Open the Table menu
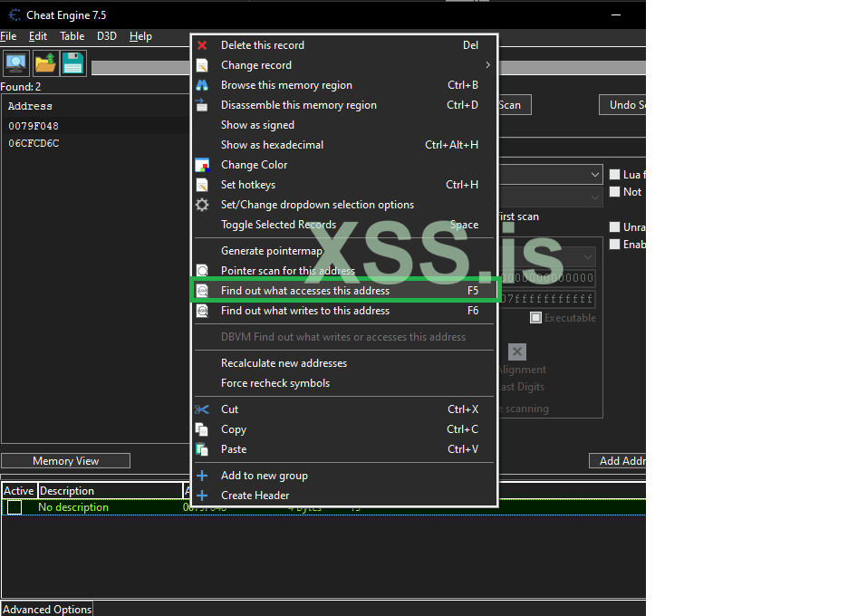The image size is (867, 616). point(72,36)
